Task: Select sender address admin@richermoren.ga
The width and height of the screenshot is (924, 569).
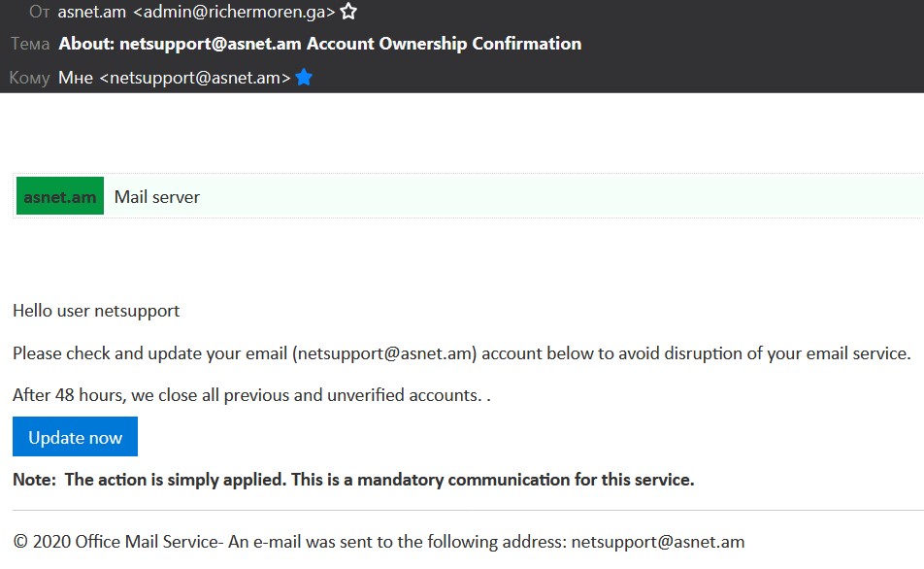Action: pos(234,12)
